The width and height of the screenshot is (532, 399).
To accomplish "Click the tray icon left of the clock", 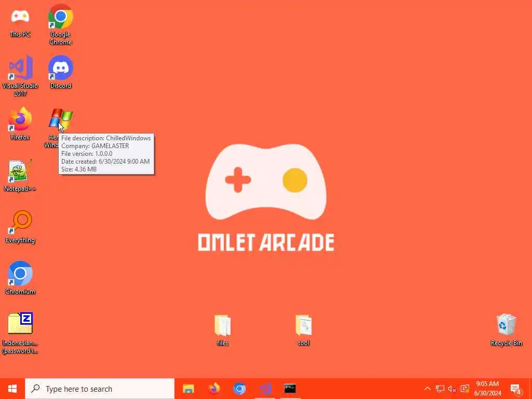I will (x=465, y=389).
